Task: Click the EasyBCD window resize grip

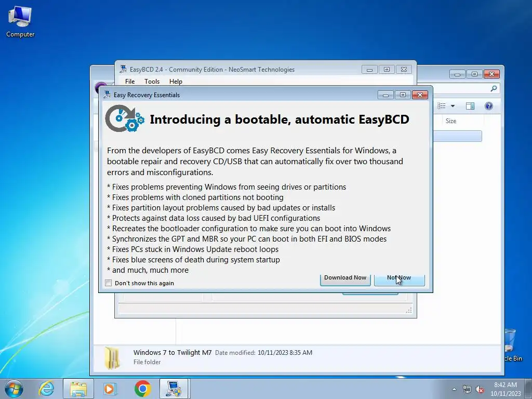Action: click(x=409, y=311)
